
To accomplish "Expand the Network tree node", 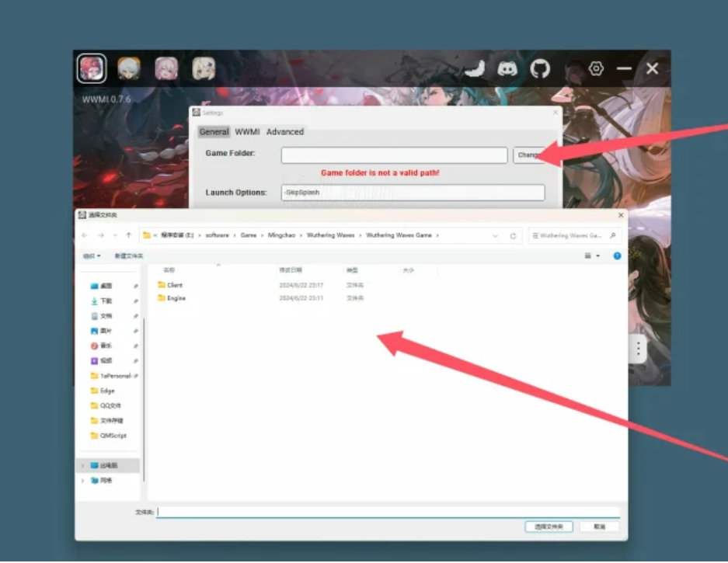I will [83, 481].
